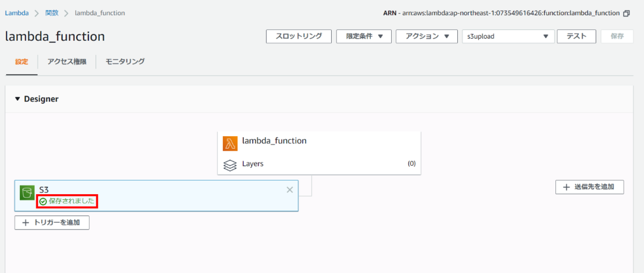Click the green saved-status checkmark icon

click(43, 202)
